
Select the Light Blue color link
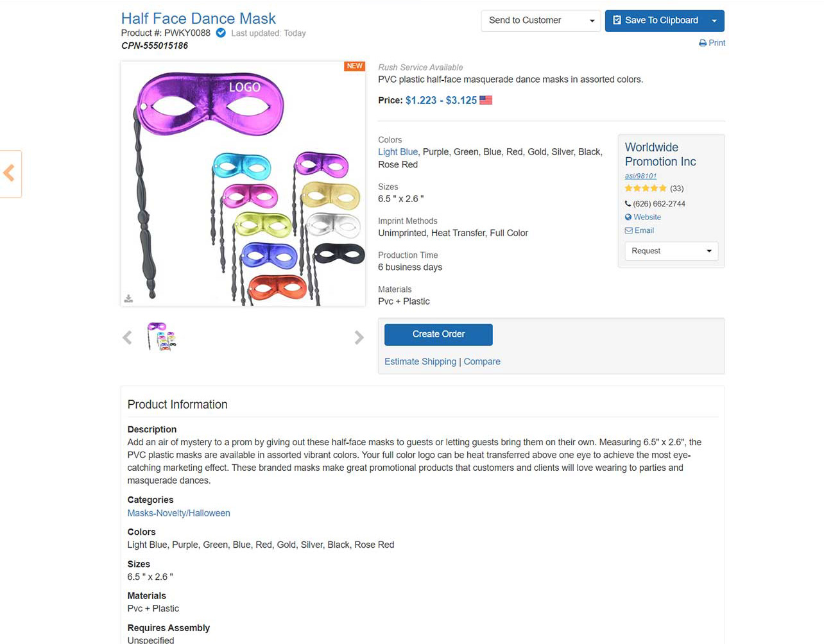[398, 152]
